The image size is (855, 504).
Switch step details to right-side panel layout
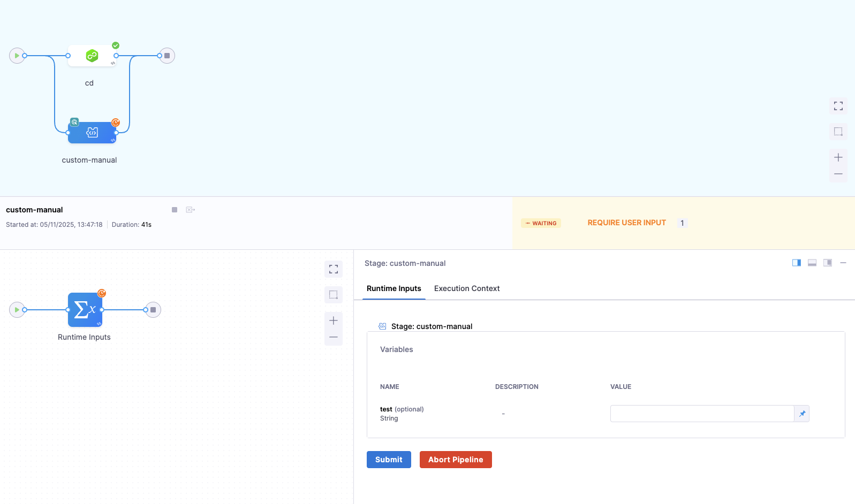(797, 263)
